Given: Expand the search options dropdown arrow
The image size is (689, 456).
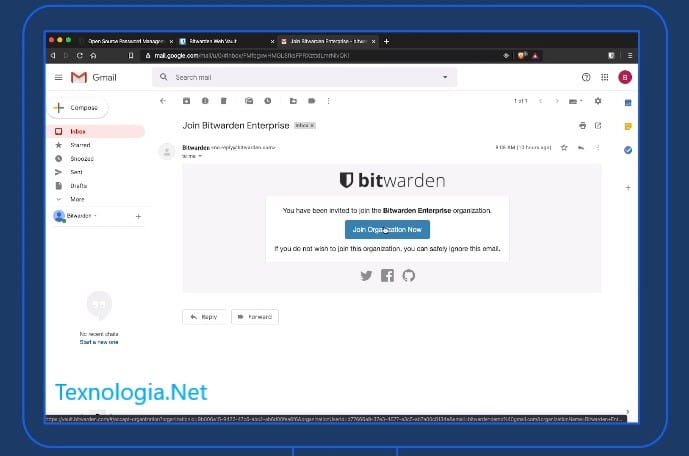Looking at the screenshot, I should [x=445, y=77].
